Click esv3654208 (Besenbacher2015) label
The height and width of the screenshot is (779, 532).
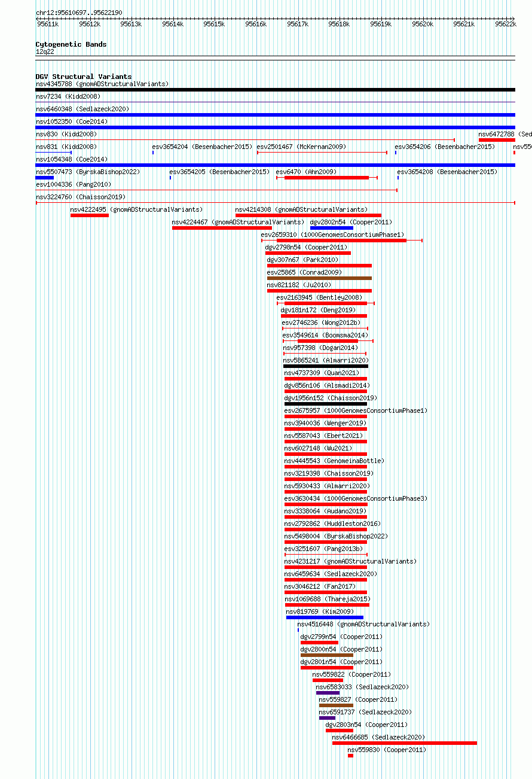(x=447, y=172)
